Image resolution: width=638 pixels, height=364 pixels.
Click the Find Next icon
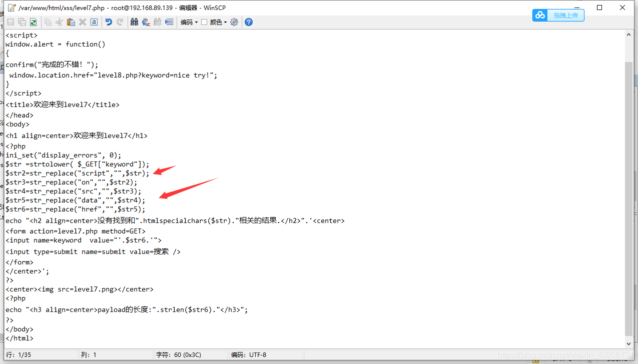[x=158, y=22]
